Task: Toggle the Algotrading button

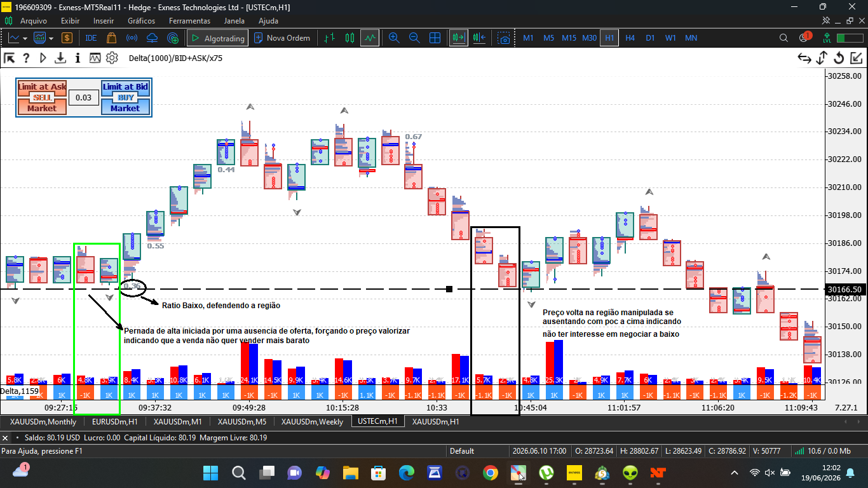Action: point(218,38)
